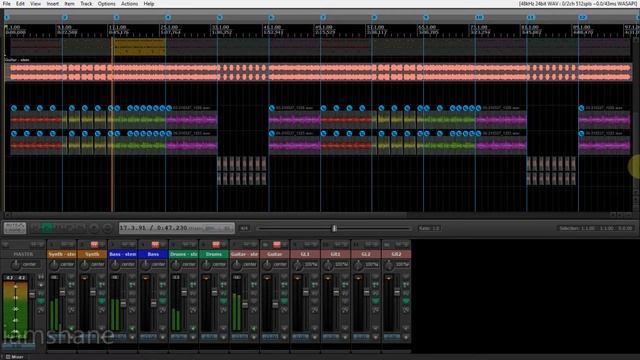This screenshot has height=360, width=640.
Task: Click the first purple audio item on upper lane
Action: [191, 120]
